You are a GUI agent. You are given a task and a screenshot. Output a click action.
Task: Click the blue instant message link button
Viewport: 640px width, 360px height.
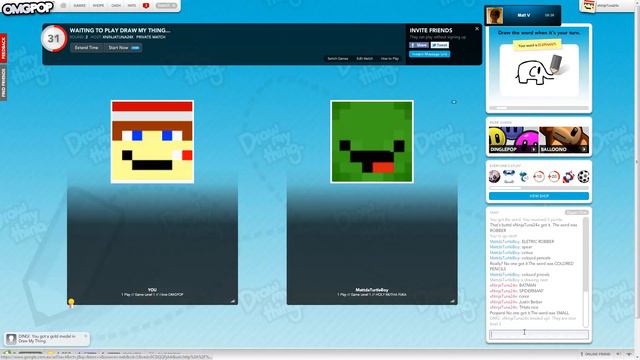430,54
